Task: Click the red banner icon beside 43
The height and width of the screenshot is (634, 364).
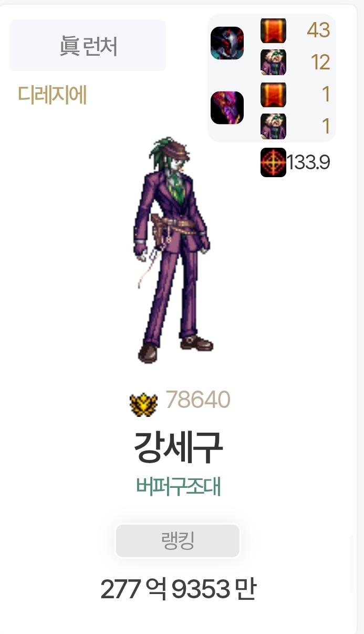Action: point(273,30)
